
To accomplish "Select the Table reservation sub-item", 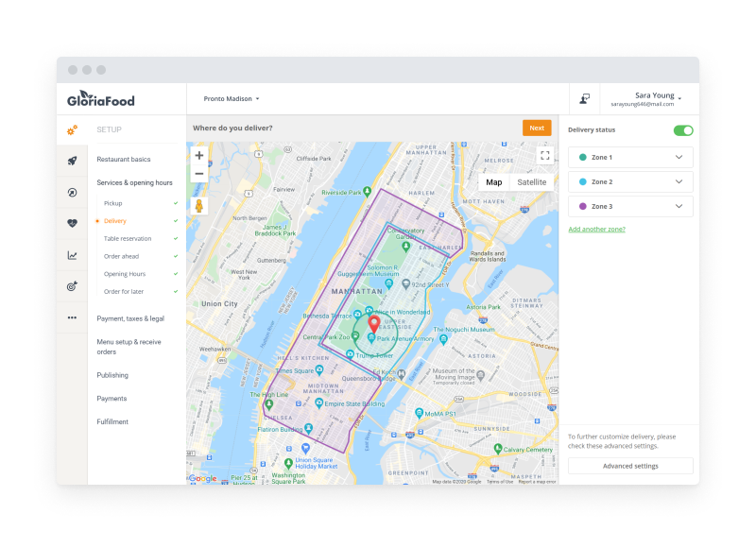I will (x=128, y=239).
